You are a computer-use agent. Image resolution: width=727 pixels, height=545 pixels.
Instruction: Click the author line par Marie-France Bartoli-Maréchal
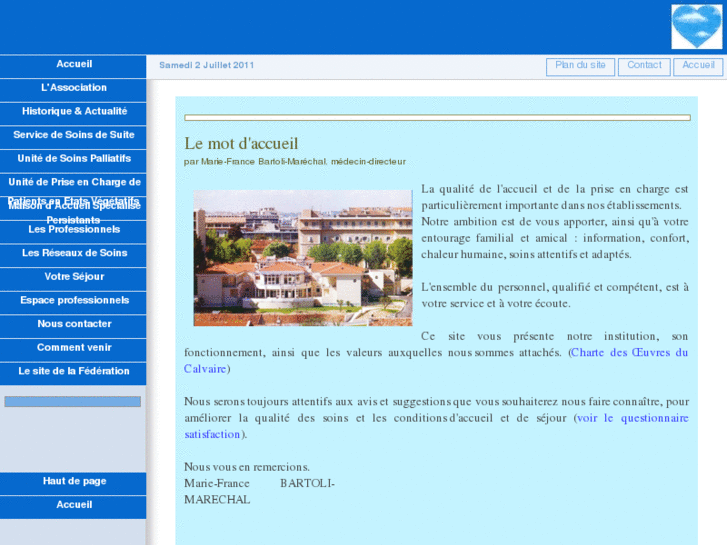point(295,162)
